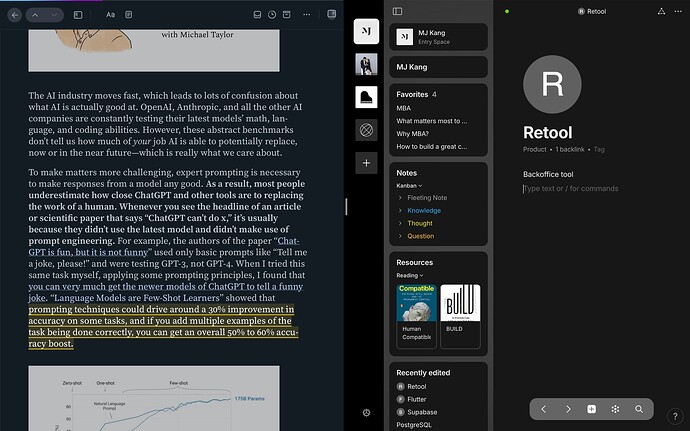Toggle the reader's left sidebar panel icon

click(78, 15)
